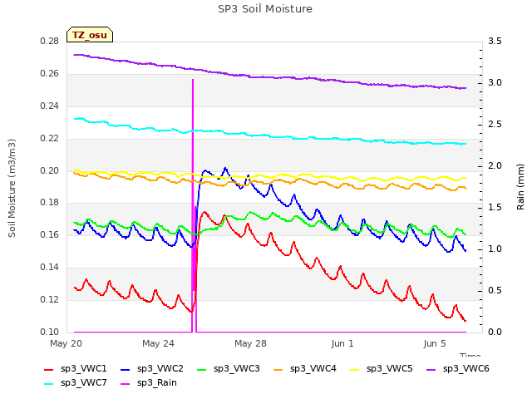
Task: Click the 1.5 rain axis value
Action: tap(495, 208)
